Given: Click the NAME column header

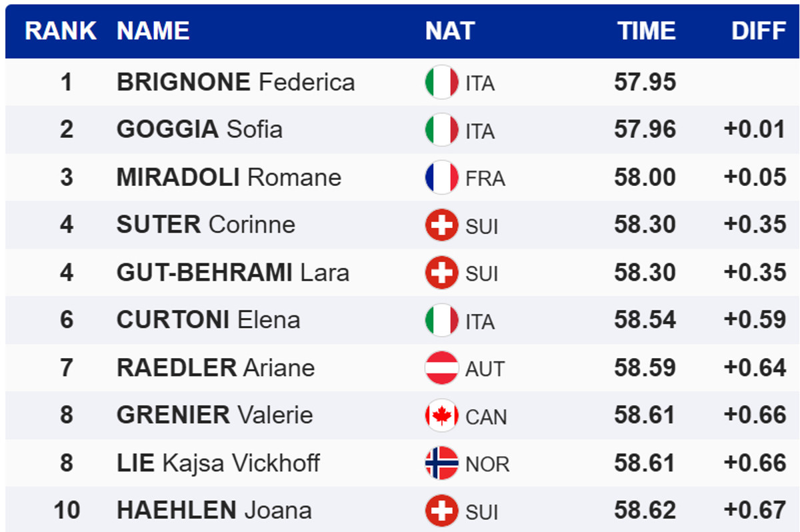Looking at the screenshot, I should pos(153,31).
